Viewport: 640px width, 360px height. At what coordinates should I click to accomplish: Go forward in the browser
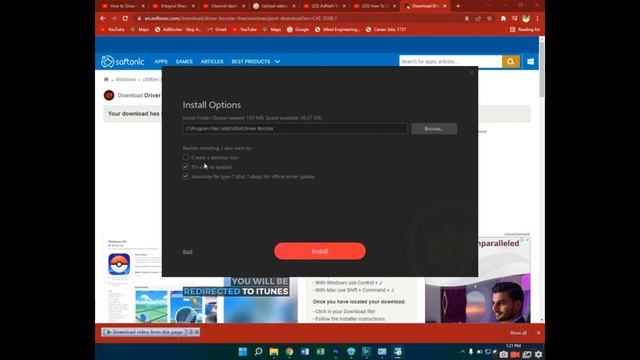pyautogui.click(x=114, y=18)
